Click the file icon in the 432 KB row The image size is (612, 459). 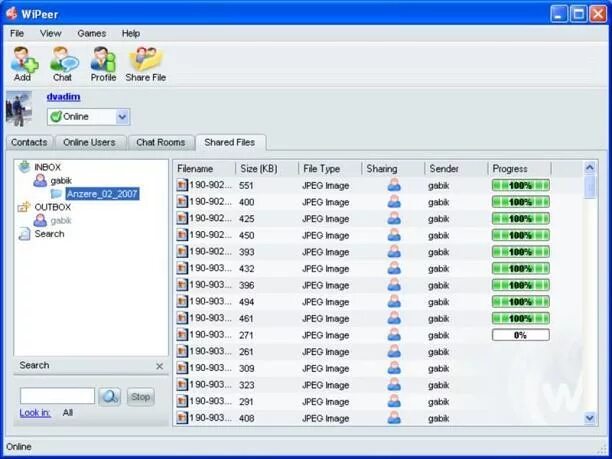[182, 268]
